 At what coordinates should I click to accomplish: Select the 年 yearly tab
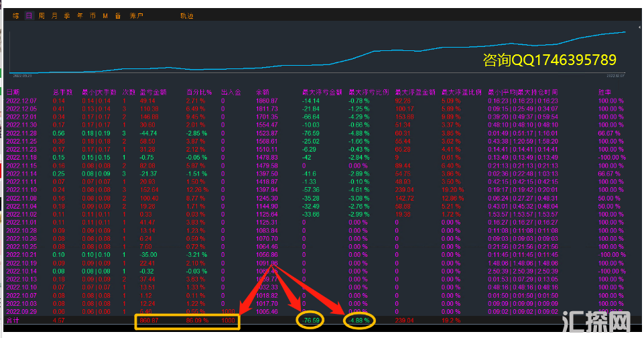pyautogui.click(x=80, y=15)
